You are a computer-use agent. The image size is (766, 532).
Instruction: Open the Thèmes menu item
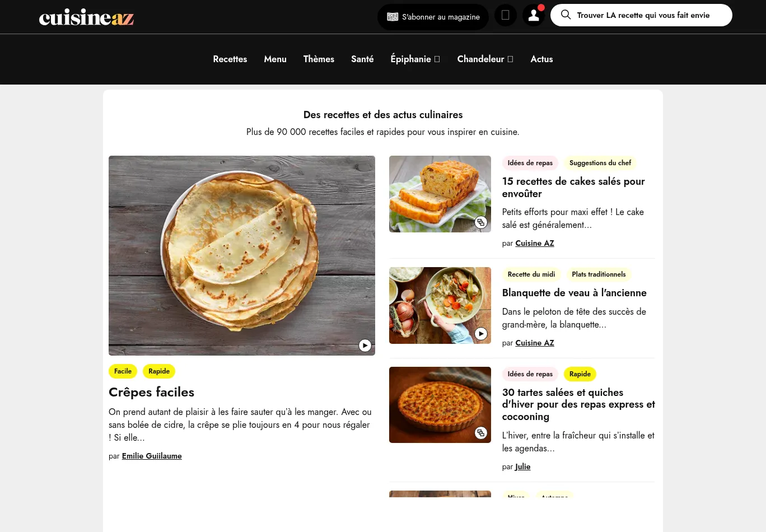click(319, 59)
